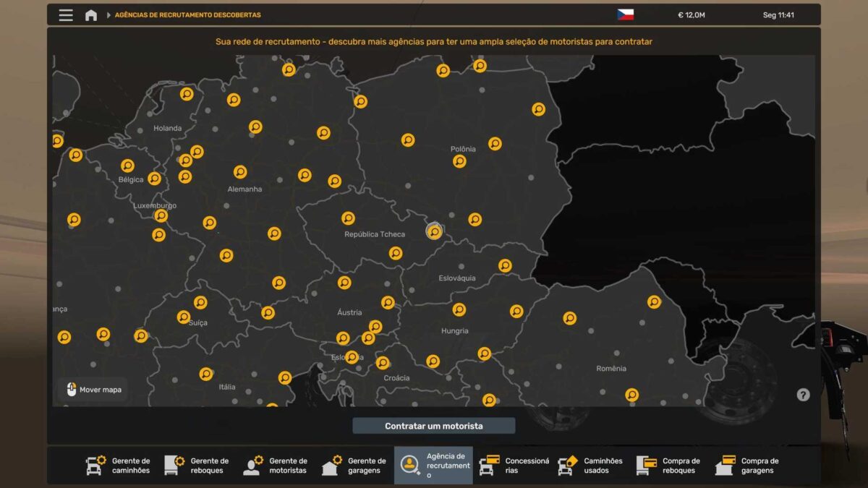Open the help question mark icon
The width and height of the screenshot is (868, 488).
803,395
